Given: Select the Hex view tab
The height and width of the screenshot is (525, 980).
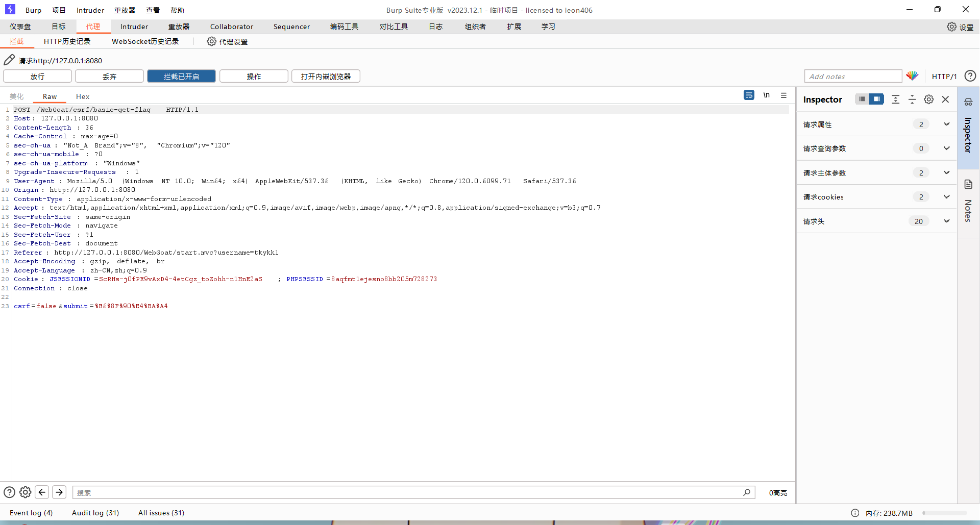Looking at the screenshot, I should tap(83, 96).
